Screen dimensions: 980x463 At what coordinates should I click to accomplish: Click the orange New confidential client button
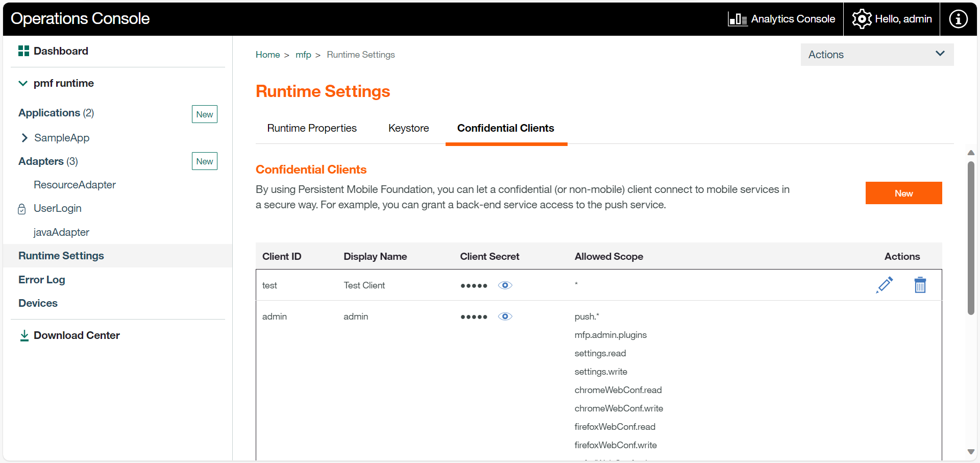point(903,193)
